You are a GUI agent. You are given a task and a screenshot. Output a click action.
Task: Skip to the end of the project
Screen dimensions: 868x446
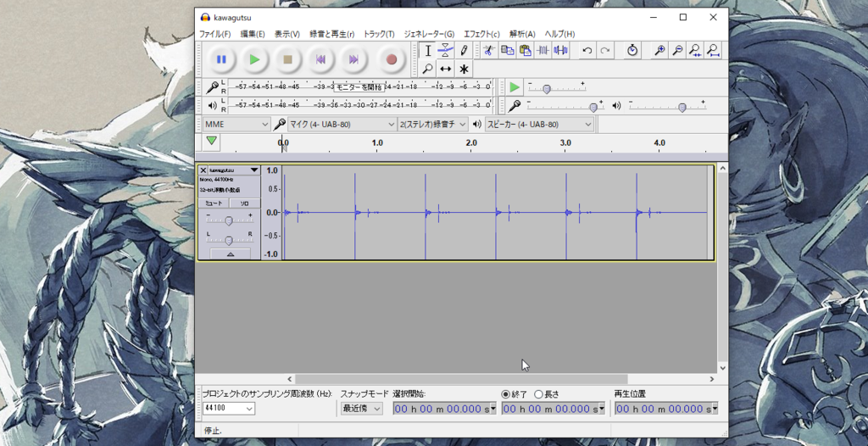click(353, 59)
